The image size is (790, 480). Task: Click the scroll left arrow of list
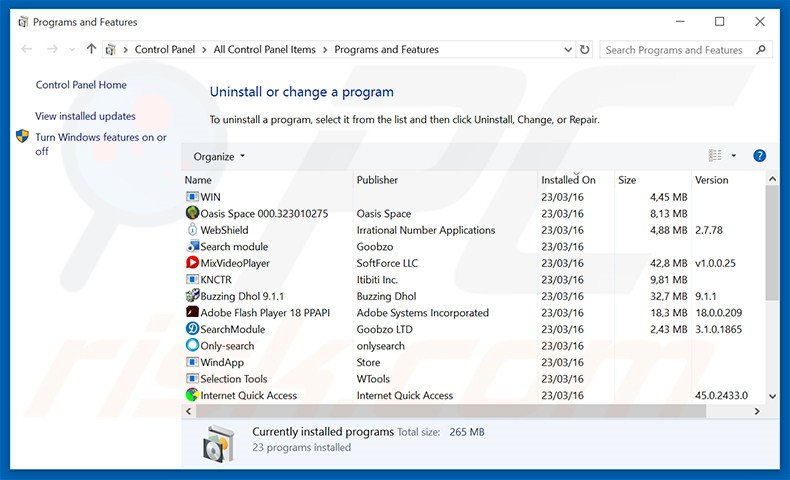189,411
